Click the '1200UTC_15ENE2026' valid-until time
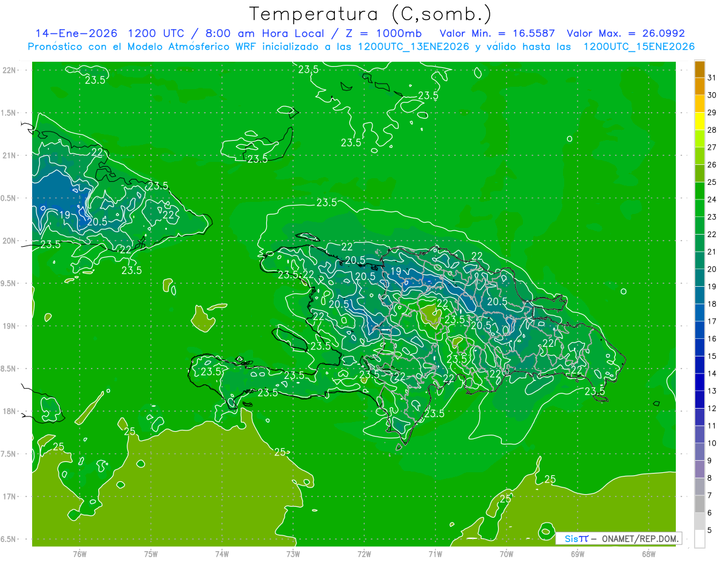Screen dimensions: 728x562 pos(639,47)
